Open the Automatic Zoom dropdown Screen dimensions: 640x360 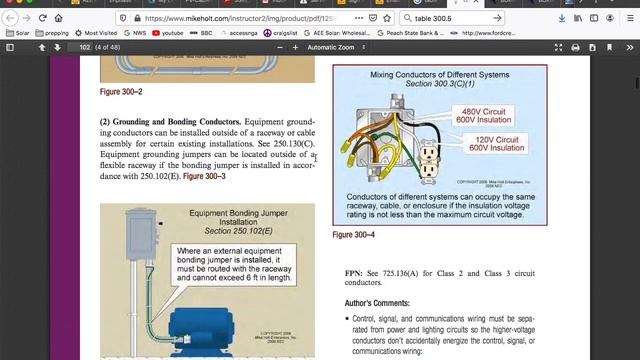point(336,47)
